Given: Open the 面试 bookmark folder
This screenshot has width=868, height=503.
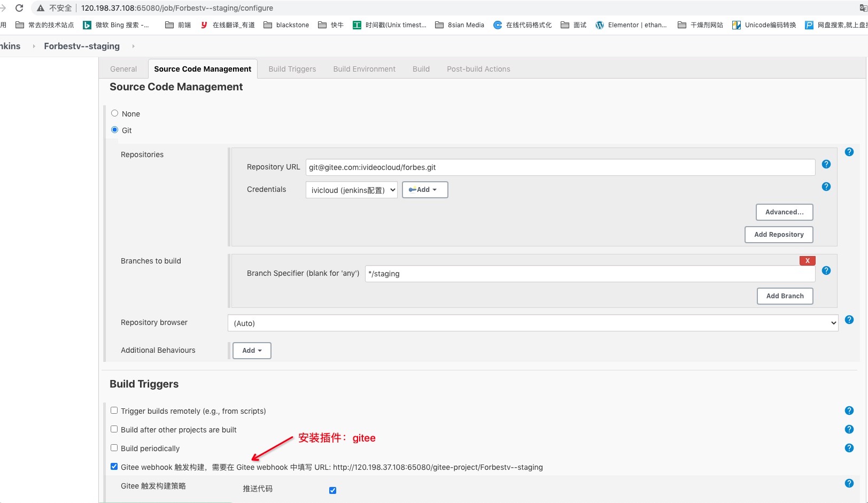Looking at the screenshot, I should pyautogui.click(x=573, y=25).
